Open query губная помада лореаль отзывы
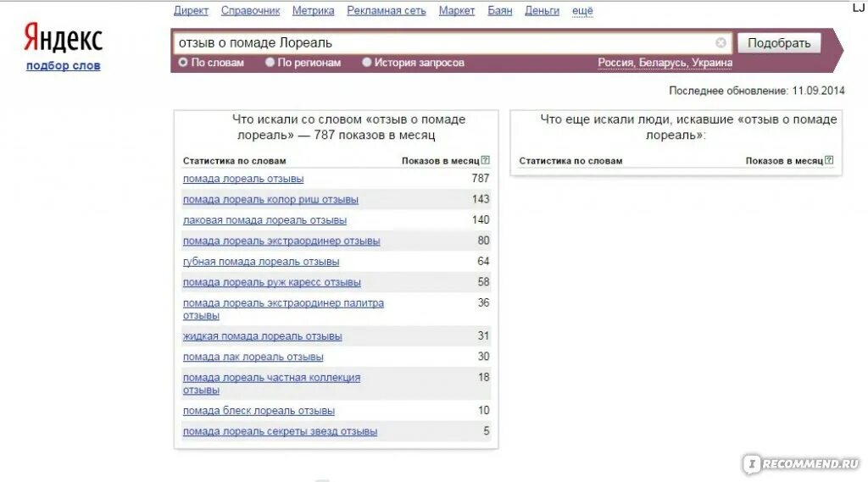The image size is (868, 482). coord(261,262)
